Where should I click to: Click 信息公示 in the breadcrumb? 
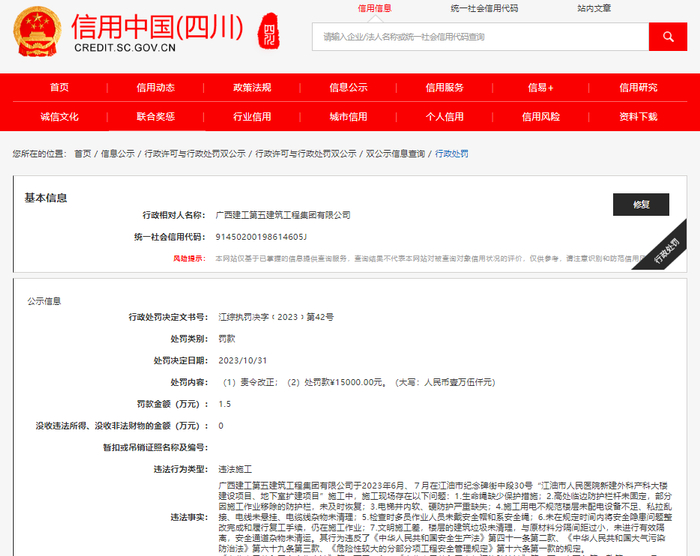pyautogui.click(x=118, y=154)
